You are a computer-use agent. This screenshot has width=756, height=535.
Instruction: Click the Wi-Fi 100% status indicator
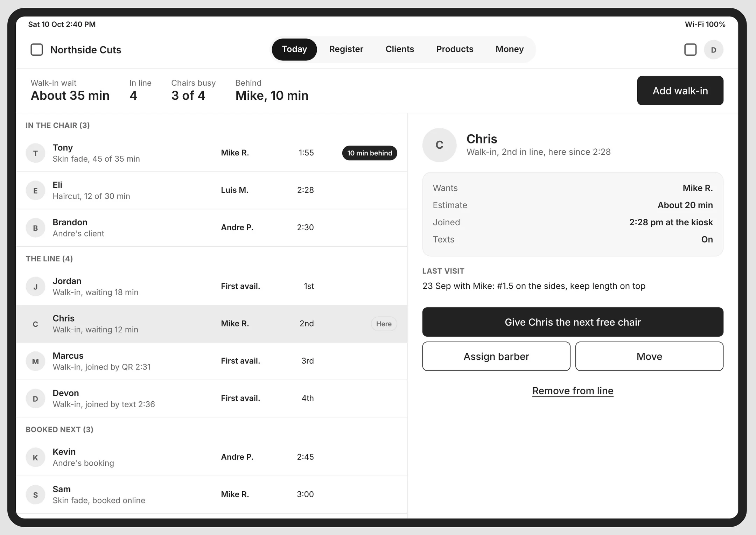[x=705, y=24]
